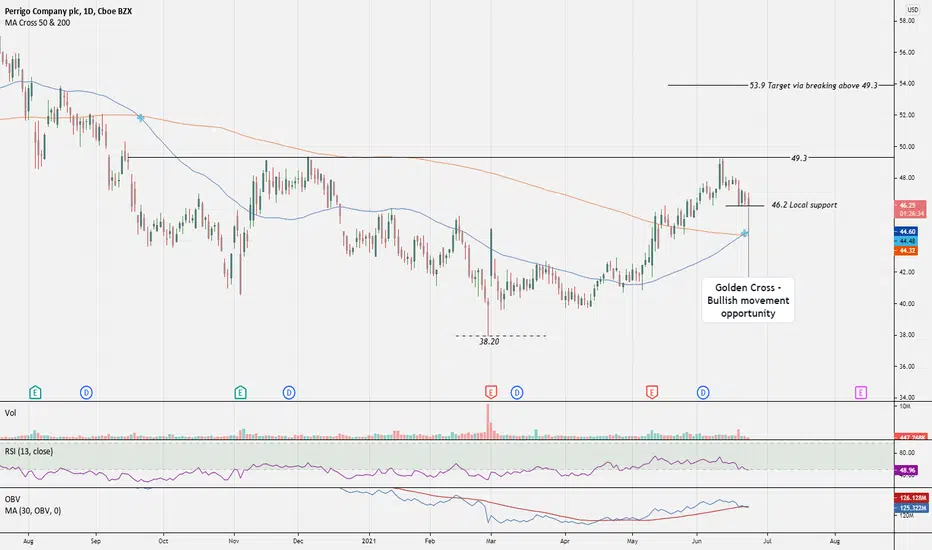Screen dimensions: 932x550
Task: Select the Perrigo Company plc symbol title
Action: 68,11
